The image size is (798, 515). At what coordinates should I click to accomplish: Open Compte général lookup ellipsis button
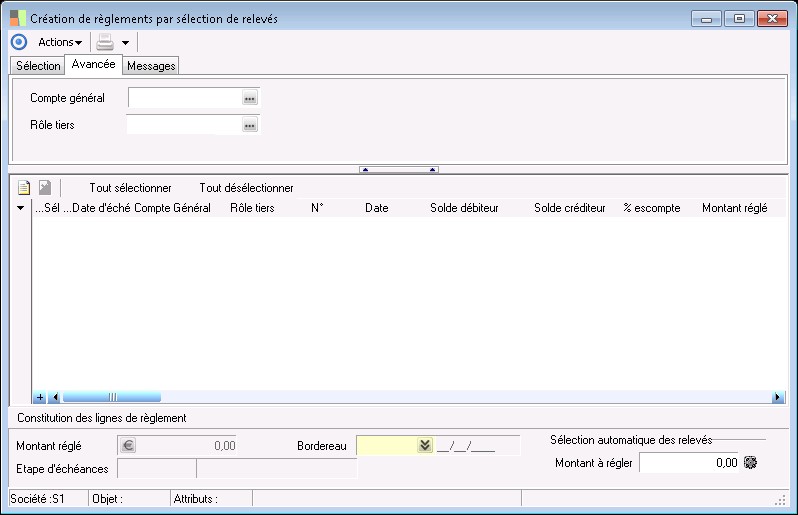pos(250,98)
